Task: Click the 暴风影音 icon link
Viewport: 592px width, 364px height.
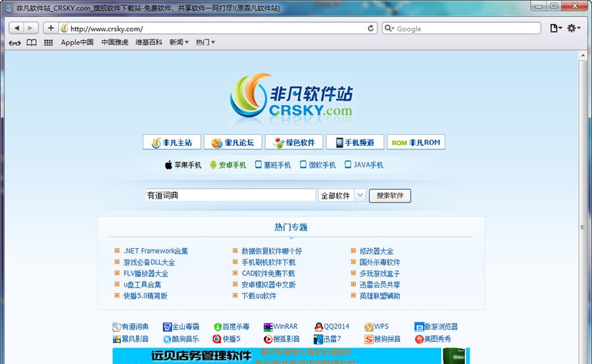Action: 131,339
